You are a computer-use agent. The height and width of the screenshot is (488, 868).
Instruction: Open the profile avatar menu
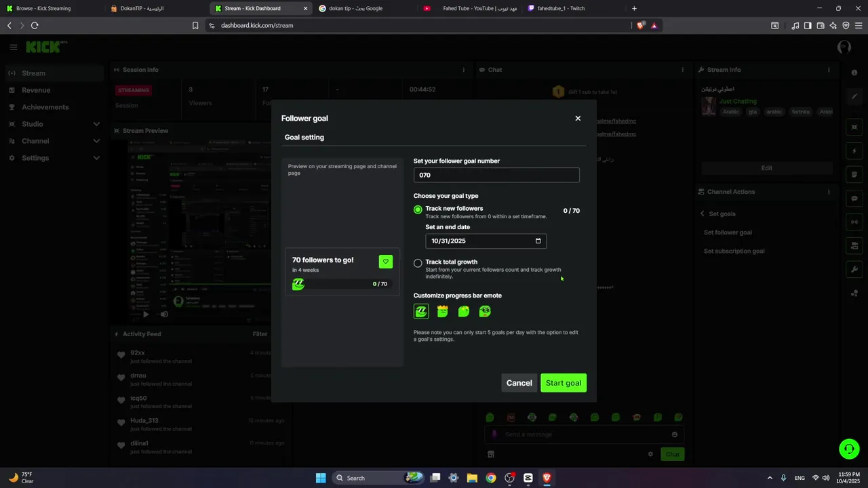pyautogui.click(x=844, y=47)
